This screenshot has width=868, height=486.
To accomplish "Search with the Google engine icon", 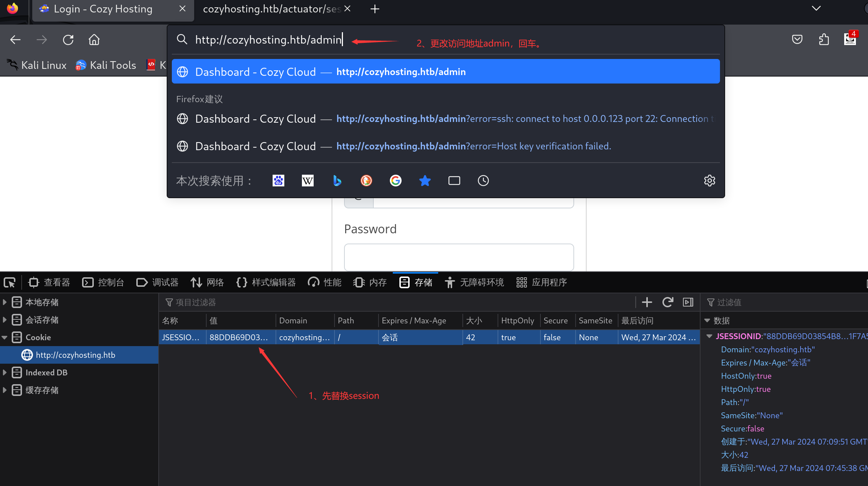I will tap(396, 181).
